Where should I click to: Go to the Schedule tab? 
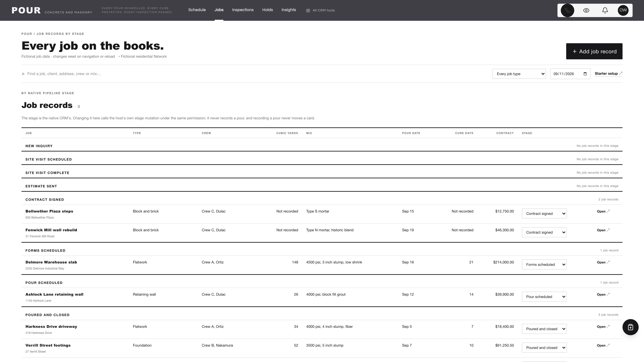tap(197, 10)
